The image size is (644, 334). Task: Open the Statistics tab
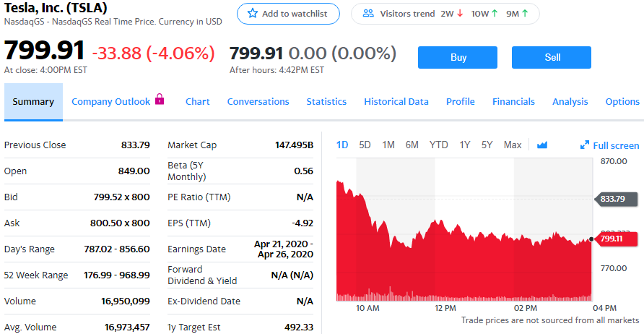point(326,102)
